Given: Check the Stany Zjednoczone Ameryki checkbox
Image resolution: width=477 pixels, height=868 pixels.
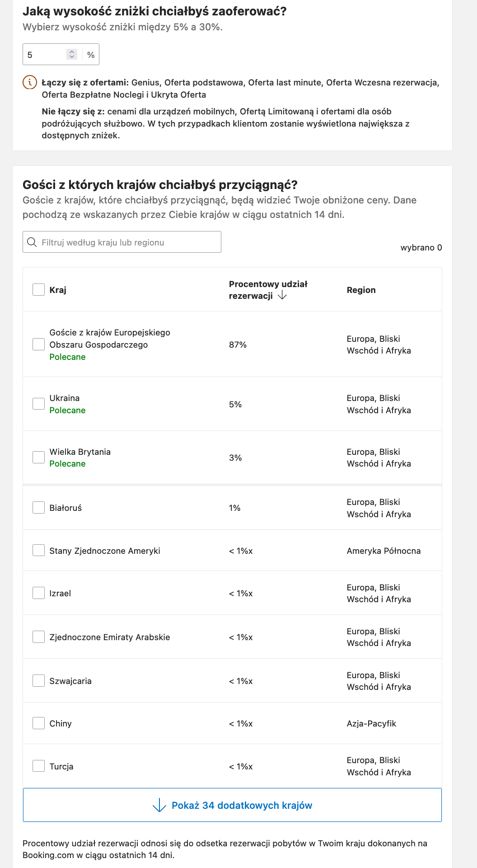Looking at the screenshot, I should click(x=38, y=551).
